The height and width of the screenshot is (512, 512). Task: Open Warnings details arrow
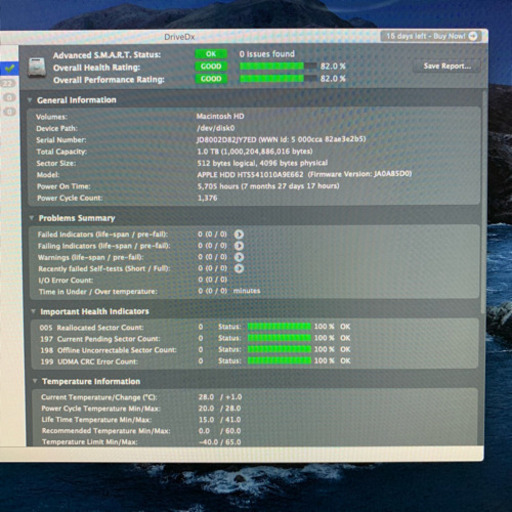click(239, 257)
